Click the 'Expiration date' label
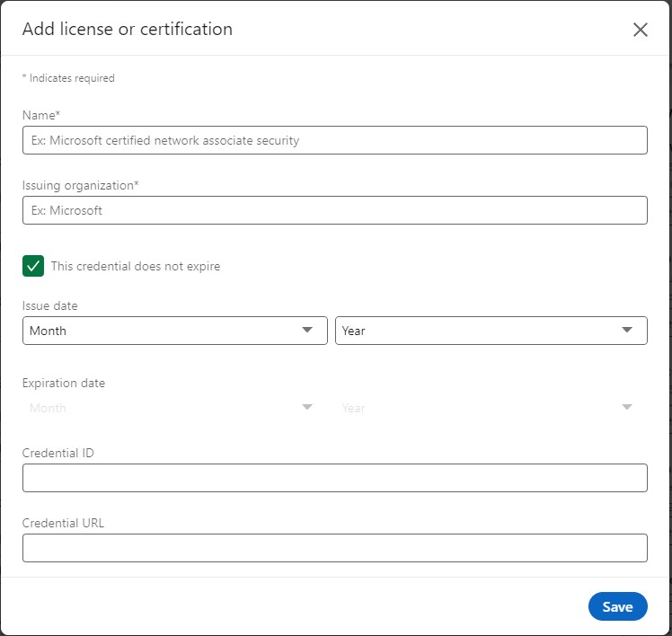Image resolution: width=672 pixels, height=636 pixels. pos(64,383)
